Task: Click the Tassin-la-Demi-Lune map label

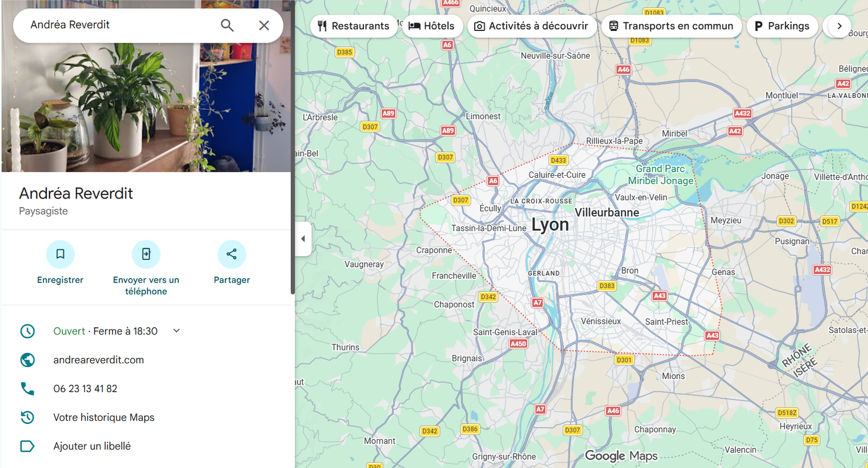Action: pos(489,228)
